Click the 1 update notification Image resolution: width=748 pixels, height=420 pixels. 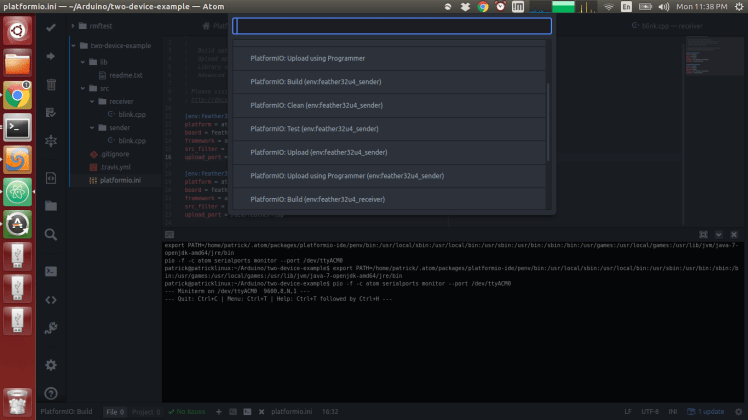coord(706,411)
